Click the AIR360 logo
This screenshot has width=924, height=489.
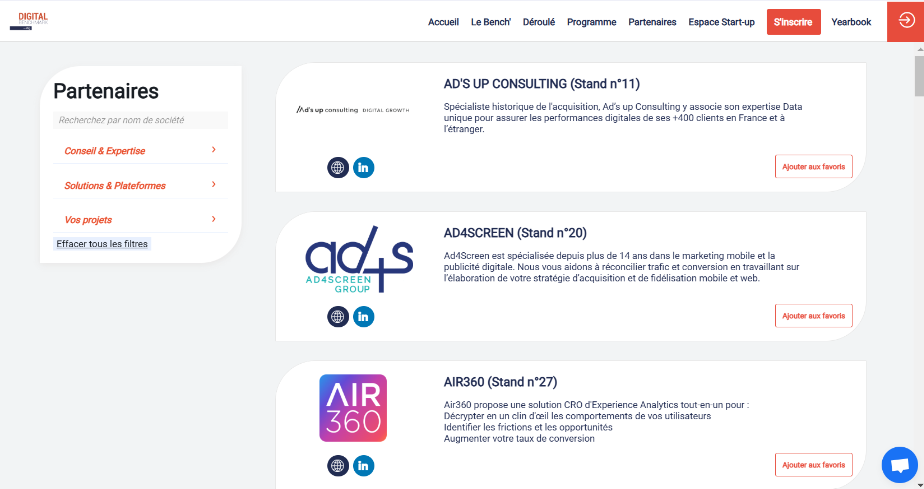click(x=353, y=408)
